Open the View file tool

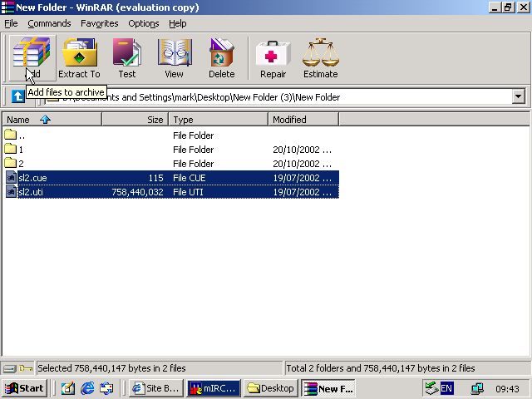click(174, 58)
